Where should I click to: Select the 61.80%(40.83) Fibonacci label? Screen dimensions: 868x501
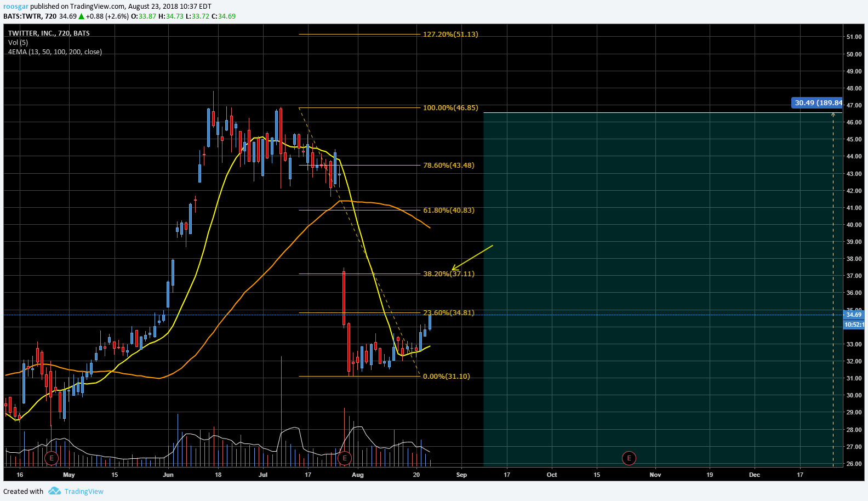click(449, 210)
